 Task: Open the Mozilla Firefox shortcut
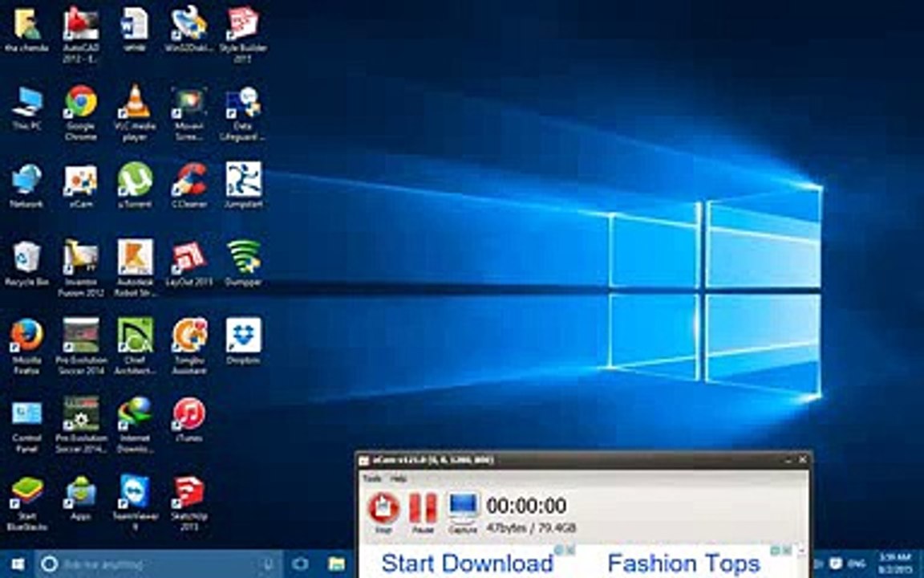tap(26, 347)
